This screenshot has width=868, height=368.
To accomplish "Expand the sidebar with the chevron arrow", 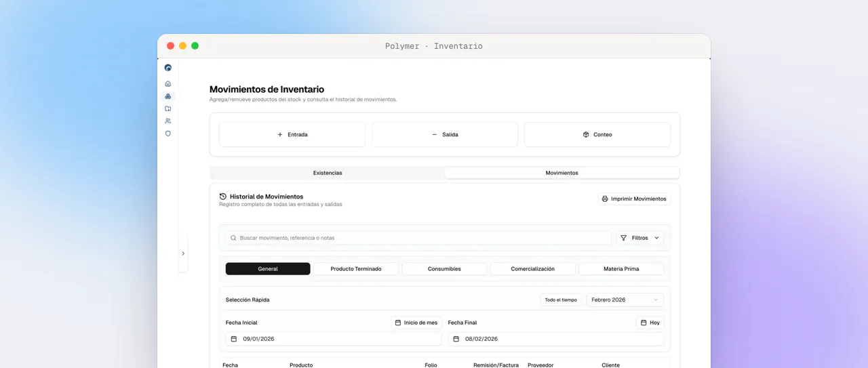I will coord(183,253).
